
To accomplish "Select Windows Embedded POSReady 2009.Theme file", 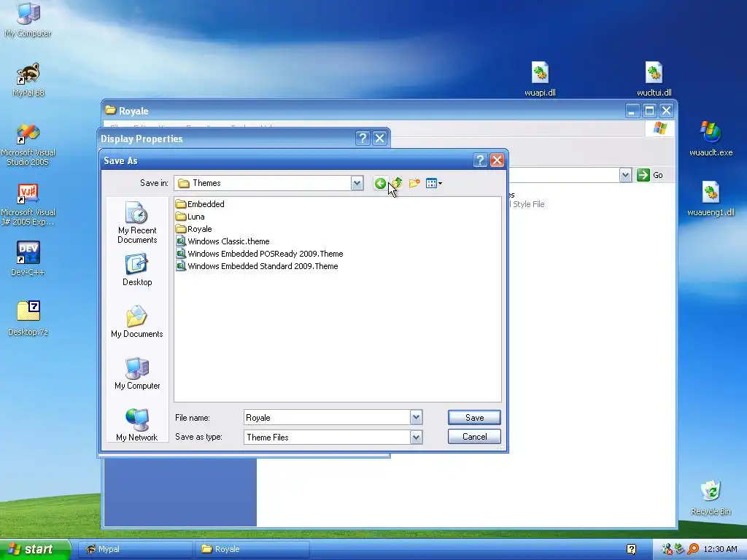I will 260,253.
